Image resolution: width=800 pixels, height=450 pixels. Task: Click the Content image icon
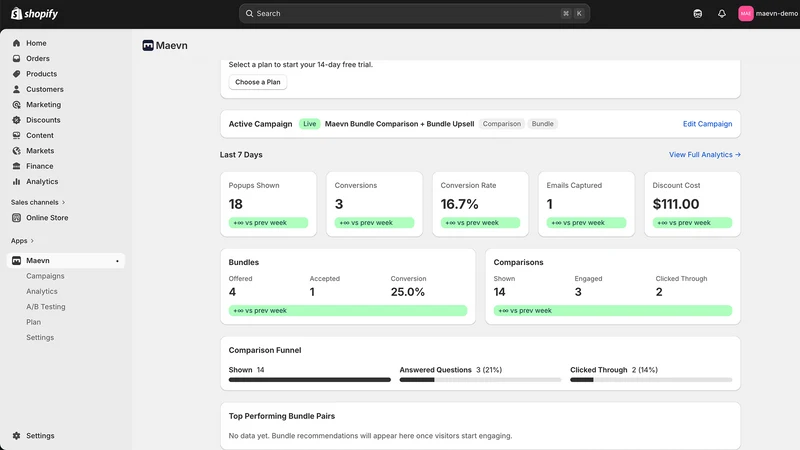point(16,135)
